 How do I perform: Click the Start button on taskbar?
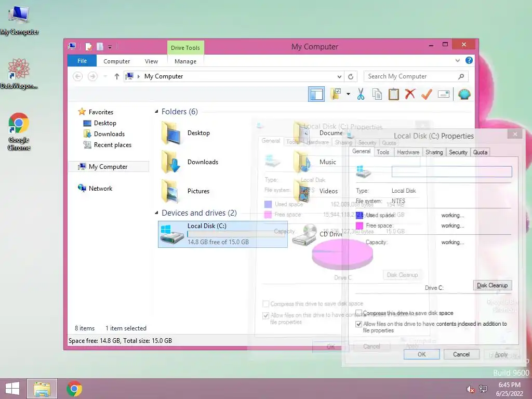[x=12, y=389]
